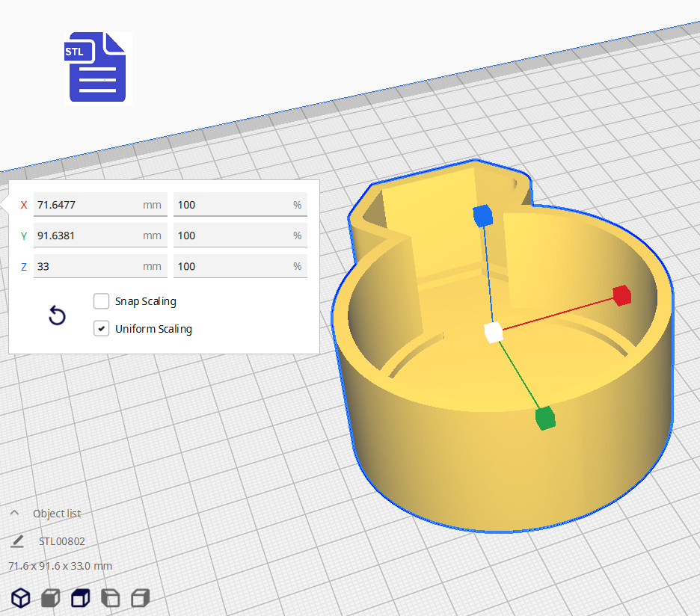Select STL00802 in the object list
The height and width of the screenshot is (616, 700).
(x=62, y=541)
